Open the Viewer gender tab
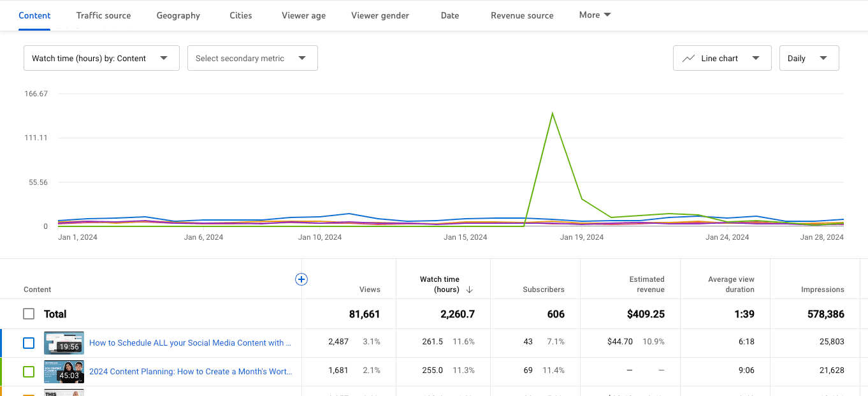Screen dimensions: 868x396 click(380, 15)
